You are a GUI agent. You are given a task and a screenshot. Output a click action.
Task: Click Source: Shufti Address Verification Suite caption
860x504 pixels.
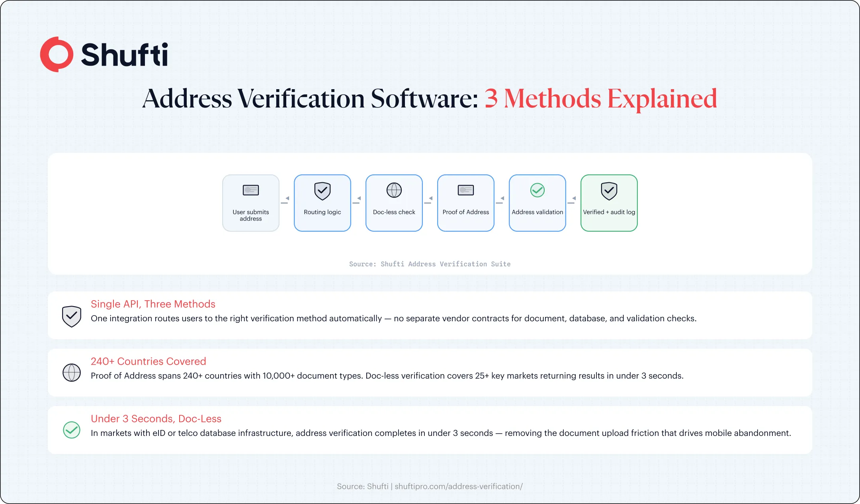pos(430,264)
